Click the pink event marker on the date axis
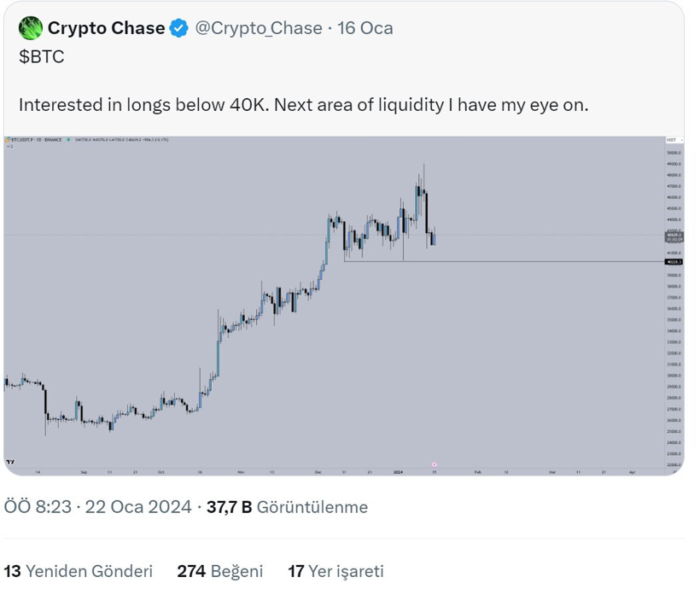The height and width of the screenshot is (595, 700). [x=434, y=464]
